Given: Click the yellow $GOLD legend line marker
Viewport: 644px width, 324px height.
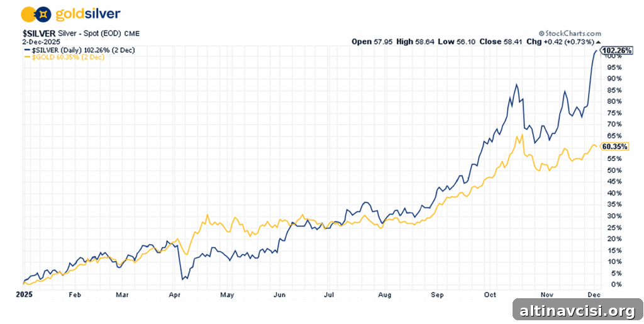Looking at the screenshot, I should click(26, 57).
